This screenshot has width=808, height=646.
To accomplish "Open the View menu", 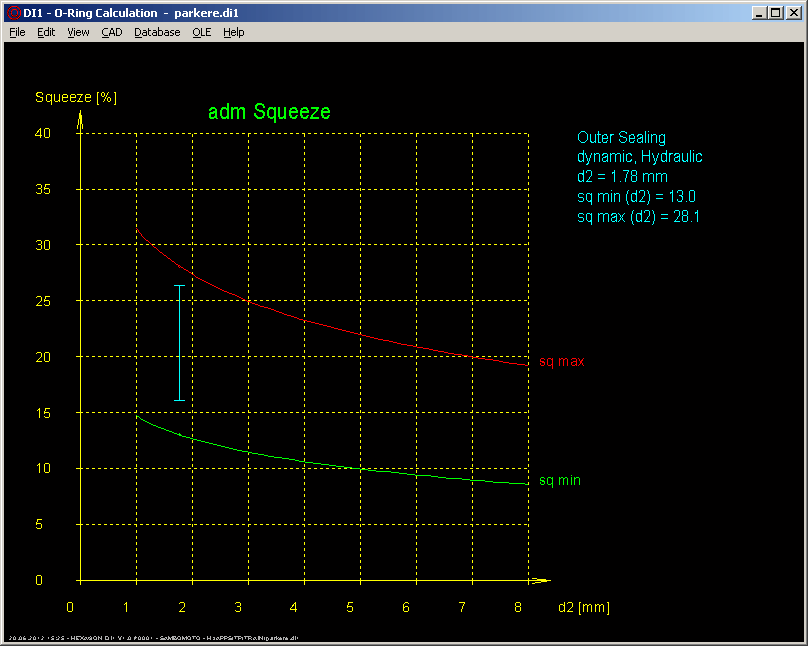I will [78, 32].
